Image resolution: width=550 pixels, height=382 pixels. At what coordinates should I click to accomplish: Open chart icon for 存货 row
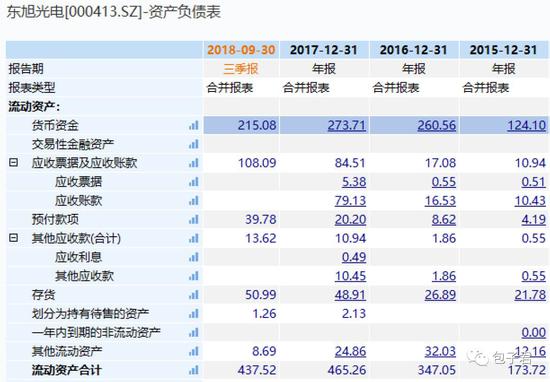(194, 295)
